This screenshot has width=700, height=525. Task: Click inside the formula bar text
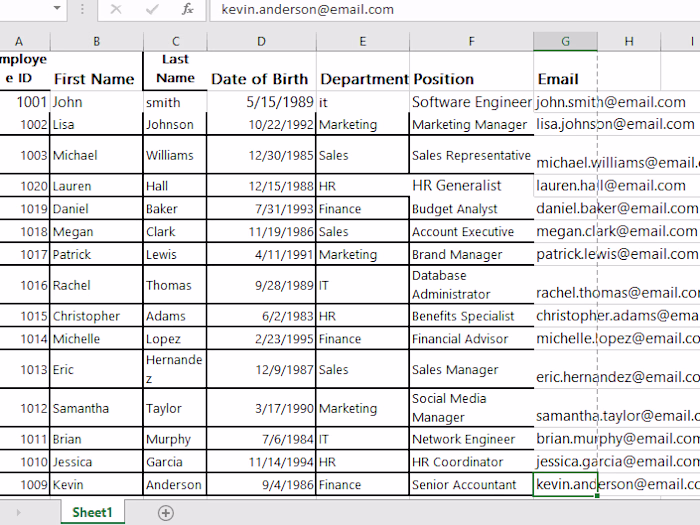[308, 9]
